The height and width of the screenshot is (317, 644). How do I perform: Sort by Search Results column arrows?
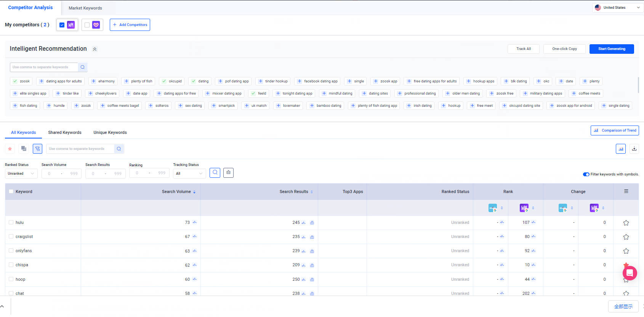[312, 192]
